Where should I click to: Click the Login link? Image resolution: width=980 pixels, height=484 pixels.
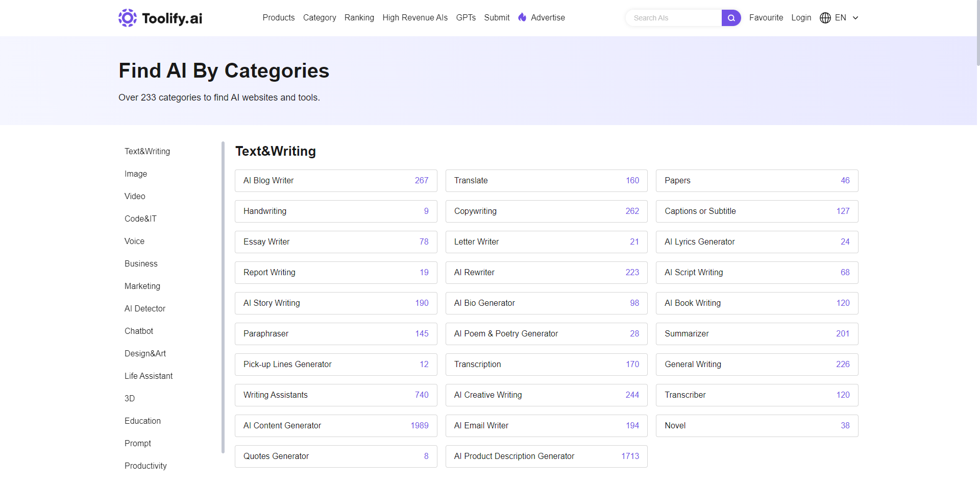(801, 17)
